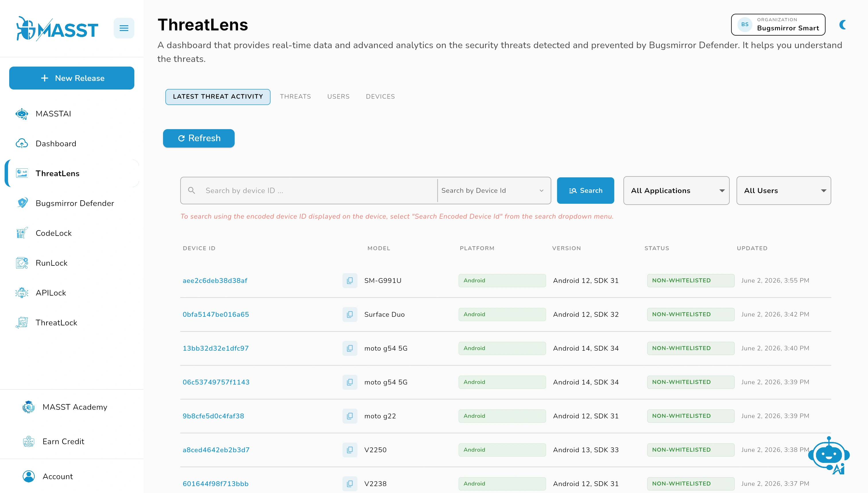Click the New Release button
Image resolution: width=868 pixels, height=493 pixels.
(x=72, y=78)
